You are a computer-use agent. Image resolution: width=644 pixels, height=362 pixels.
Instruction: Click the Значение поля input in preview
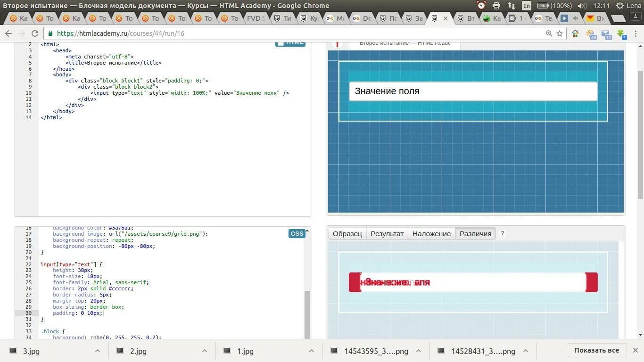[x=473, y=91]
